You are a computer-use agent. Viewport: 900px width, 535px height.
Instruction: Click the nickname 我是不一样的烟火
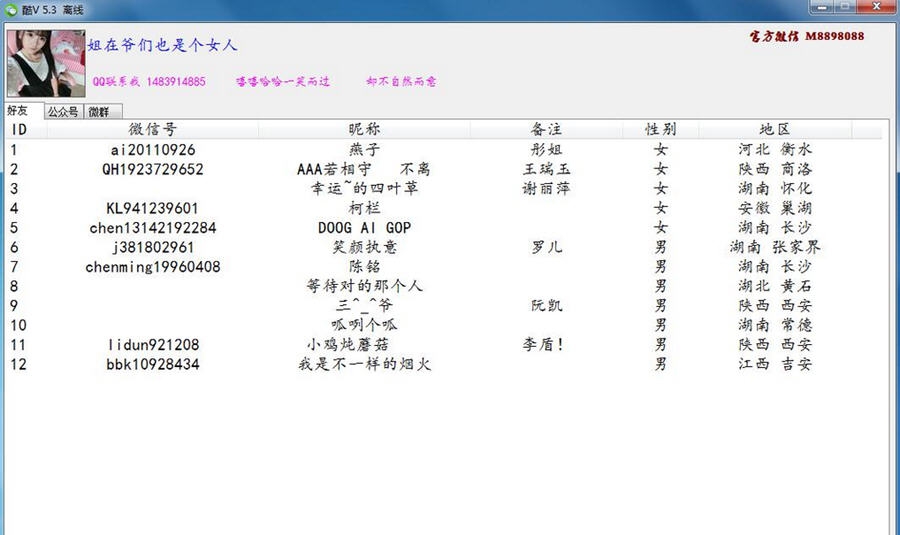click(x=364, y=364)
